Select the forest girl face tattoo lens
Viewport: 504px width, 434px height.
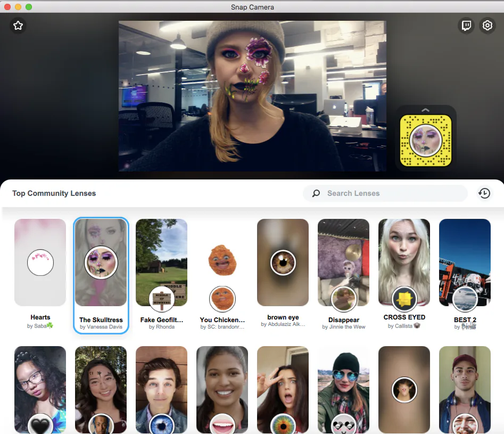coord(101,390)
